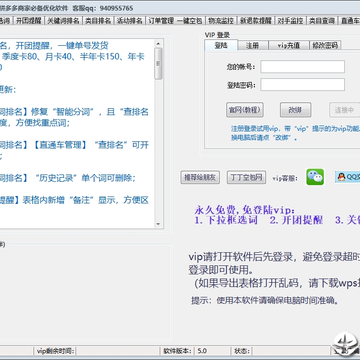Focus the 登陆密码 input field
This screenshot has height=360, width=360.
(302, 85)
